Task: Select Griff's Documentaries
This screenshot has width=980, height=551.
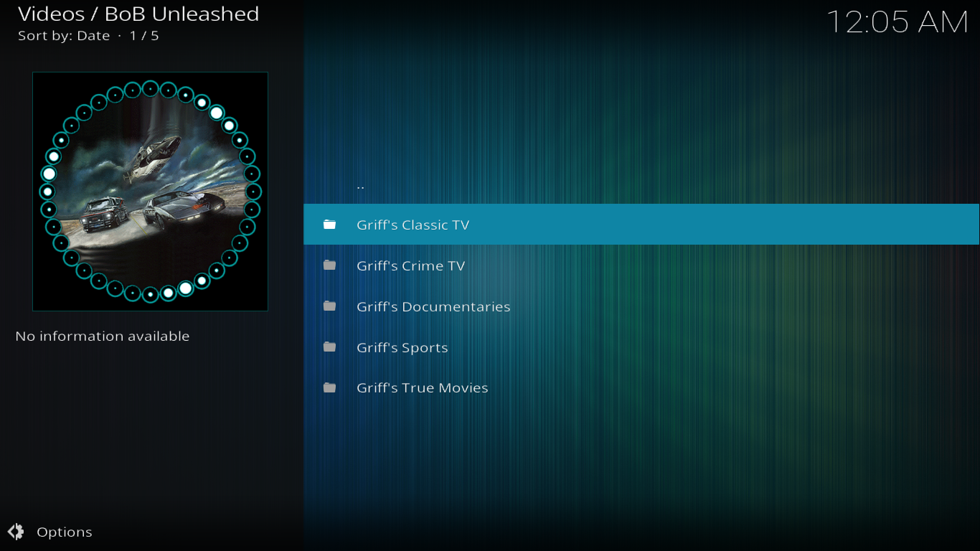Action: click(x=641, y=306)
